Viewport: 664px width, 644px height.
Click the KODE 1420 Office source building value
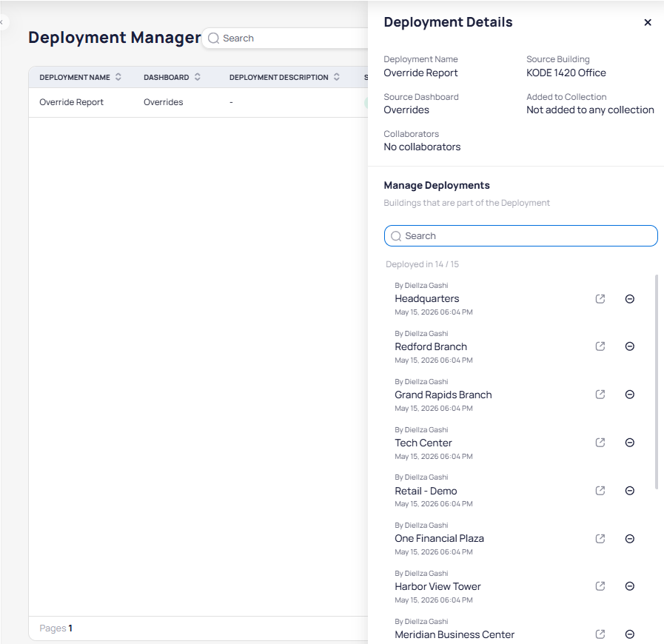click(566, 73)
